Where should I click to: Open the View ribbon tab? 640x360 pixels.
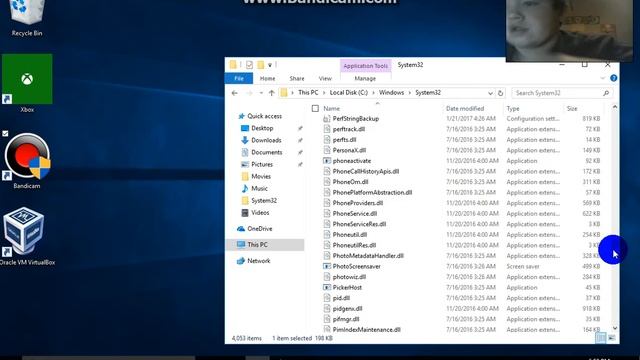coord(325,78)
